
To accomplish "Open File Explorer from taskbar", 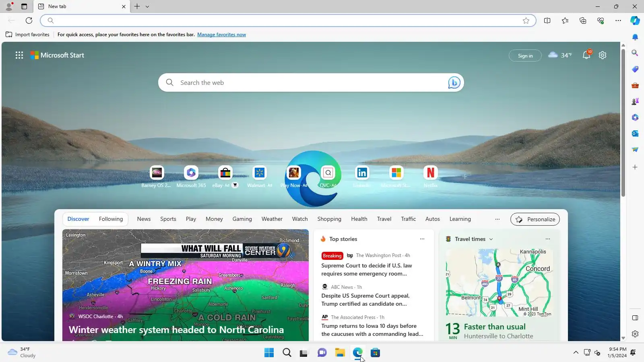I will [x=340, y=353].
